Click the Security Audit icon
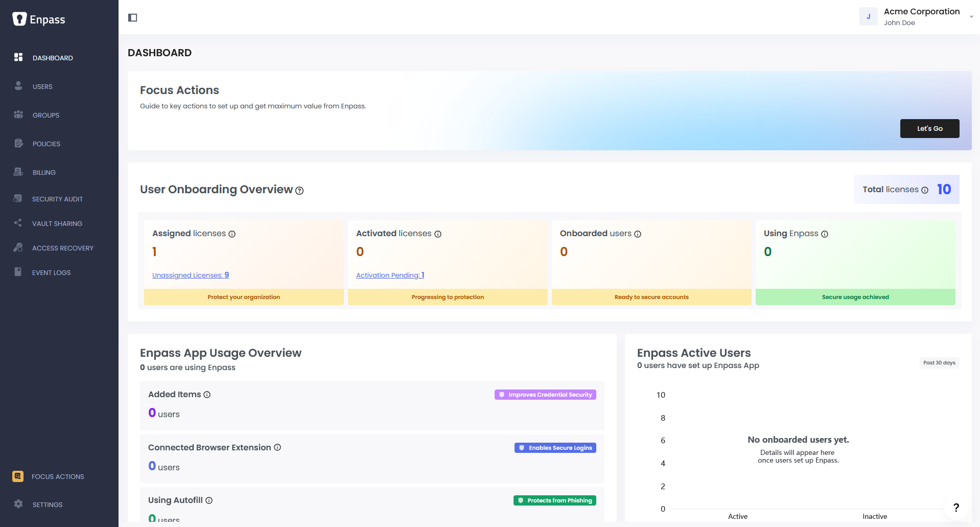Image resolution: width=980 pixels, height=527 pixels. 18,198
